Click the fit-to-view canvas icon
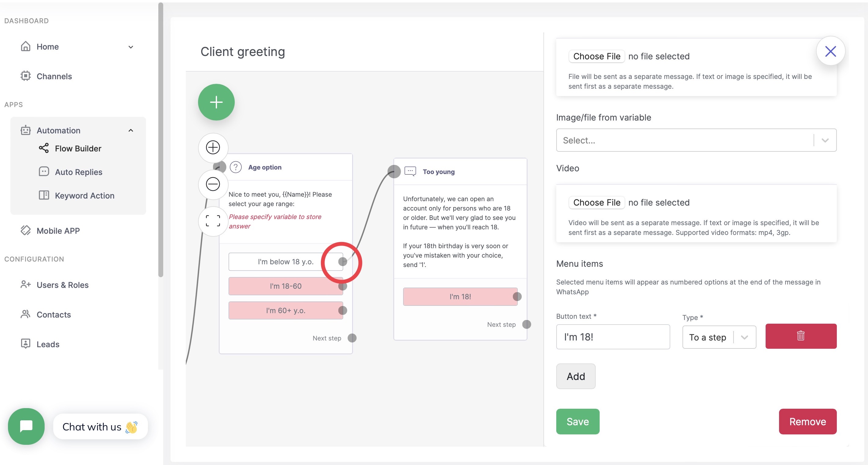This screenshot has height=465, width=868. (213, 221)
